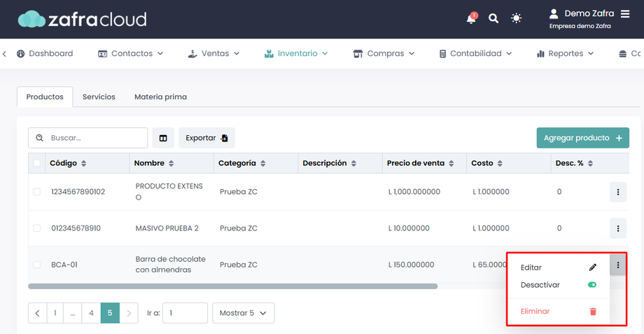This screenshot has height=334, width=644.
Task: Select all rows with header checkbox
Action: (36, 163)
